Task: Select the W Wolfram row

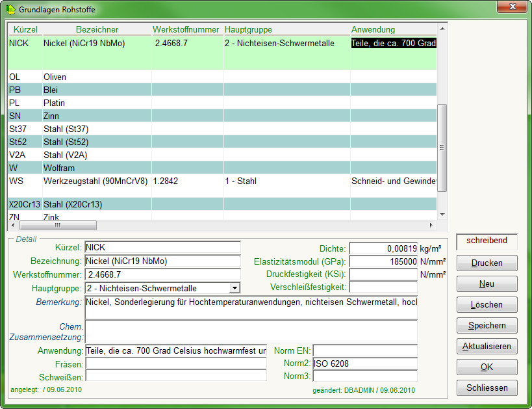Action: (x=222, y=168)
